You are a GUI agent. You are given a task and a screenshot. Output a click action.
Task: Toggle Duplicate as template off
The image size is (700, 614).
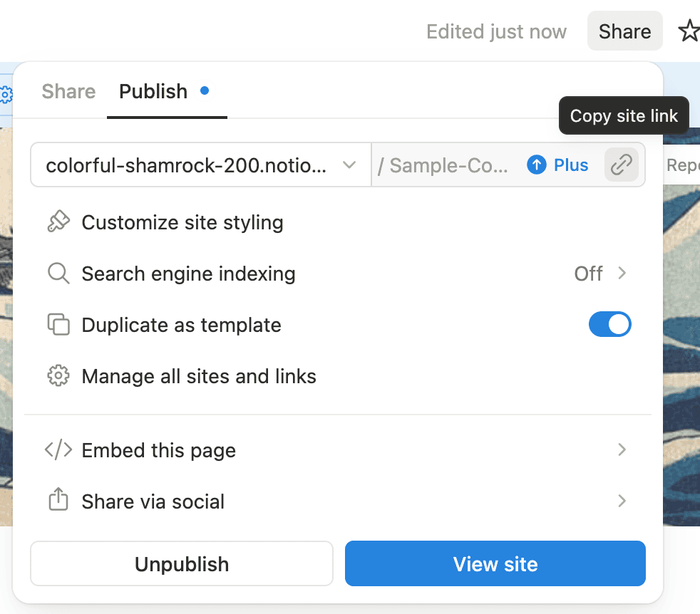(609, 324)
